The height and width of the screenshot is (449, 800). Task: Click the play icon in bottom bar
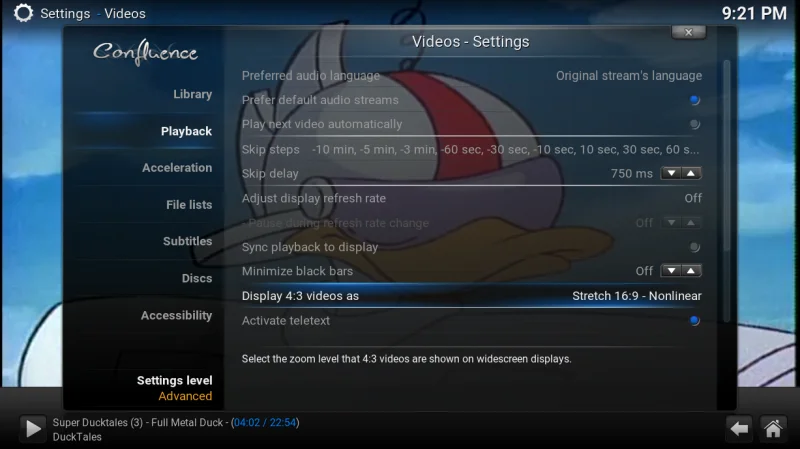[33, 428]
